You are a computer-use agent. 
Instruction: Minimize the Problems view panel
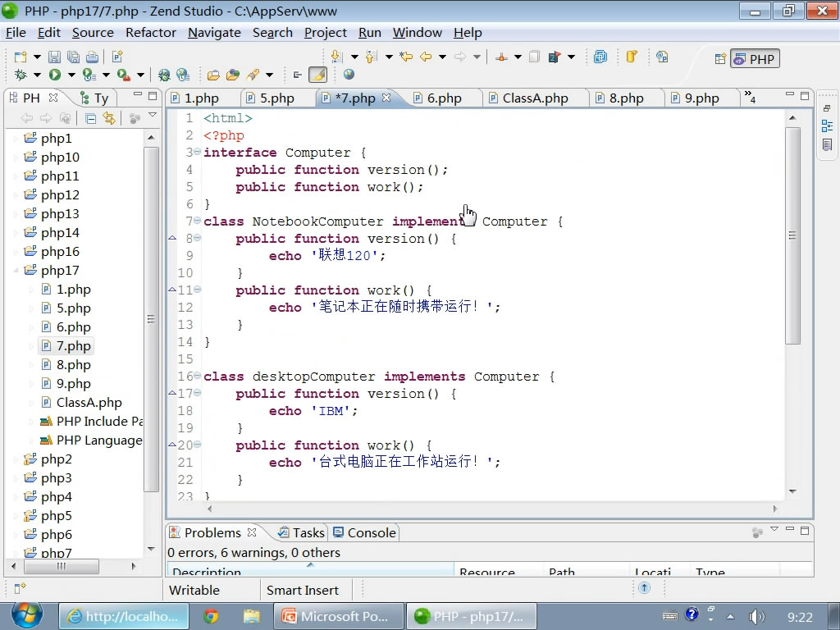click(x=790, y=529)
